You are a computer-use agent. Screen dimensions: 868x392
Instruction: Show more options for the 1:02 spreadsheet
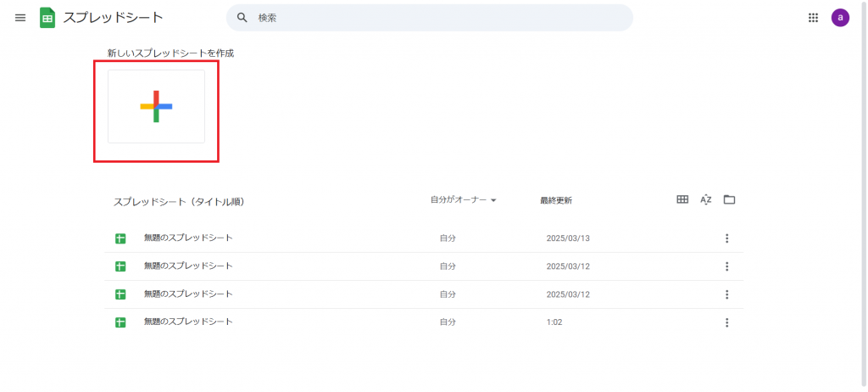click(x=726, y=322)
